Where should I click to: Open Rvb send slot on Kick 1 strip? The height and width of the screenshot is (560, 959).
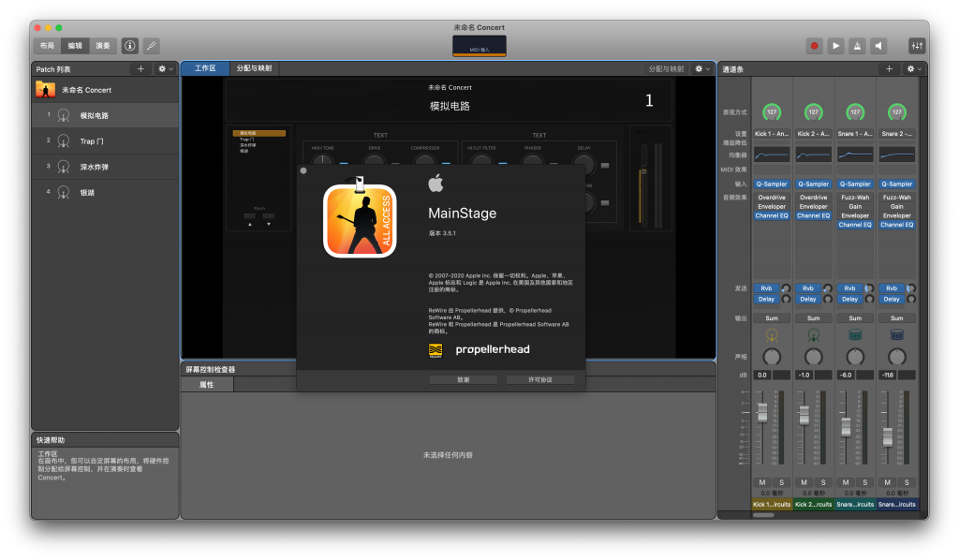766,287
